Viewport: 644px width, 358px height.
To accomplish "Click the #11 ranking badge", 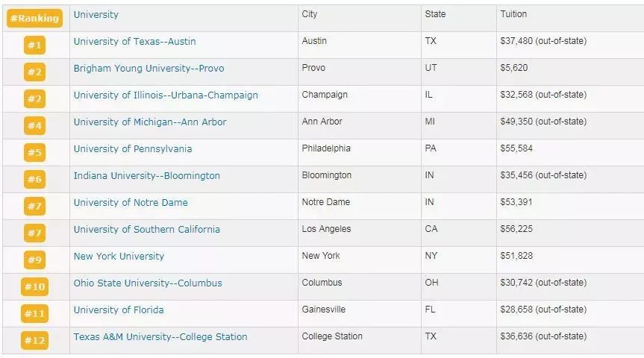I will [x=34, y=314].
